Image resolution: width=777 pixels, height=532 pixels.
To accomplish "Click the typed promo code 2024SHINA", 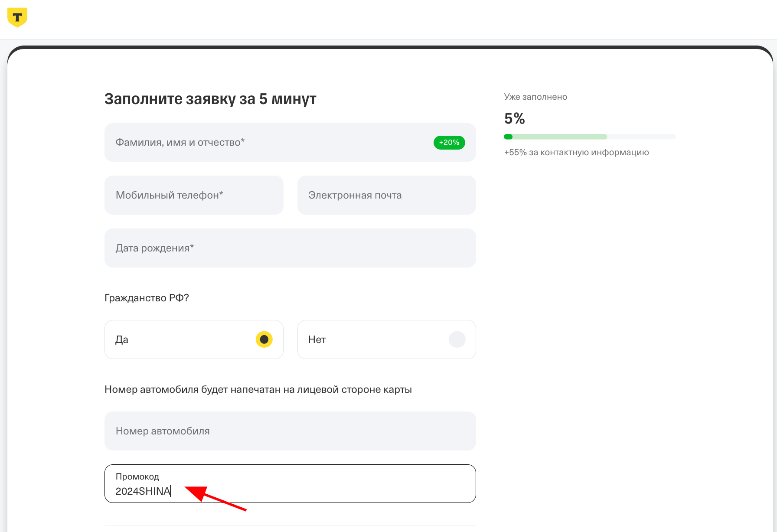I will pos(143,491).
